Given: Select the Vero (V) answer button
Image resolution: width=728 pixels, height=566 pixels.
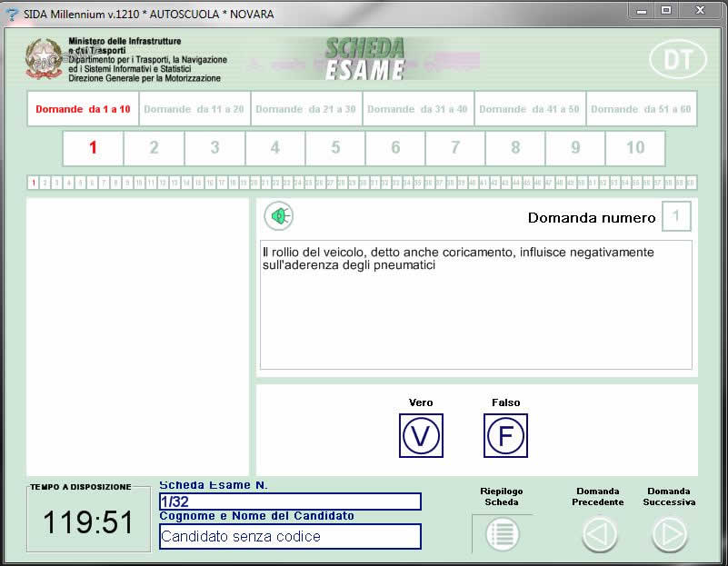Looking at the screenshot, I should tap(421, 436).
